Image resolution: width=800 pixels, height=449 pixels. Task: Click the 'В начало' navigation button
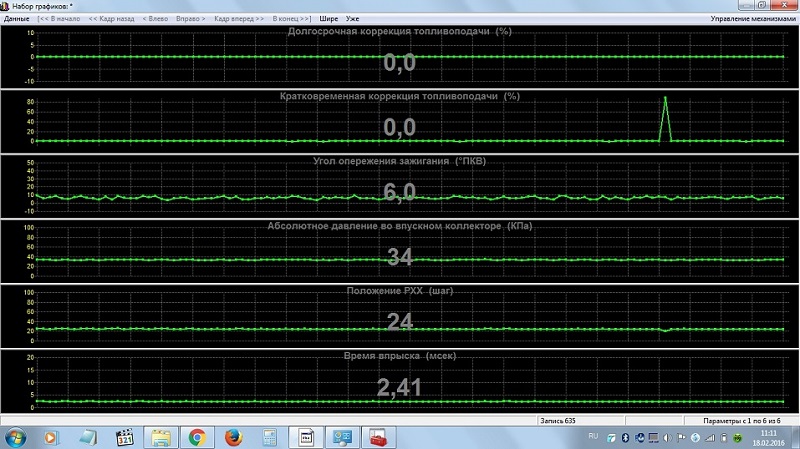(61, 19)
